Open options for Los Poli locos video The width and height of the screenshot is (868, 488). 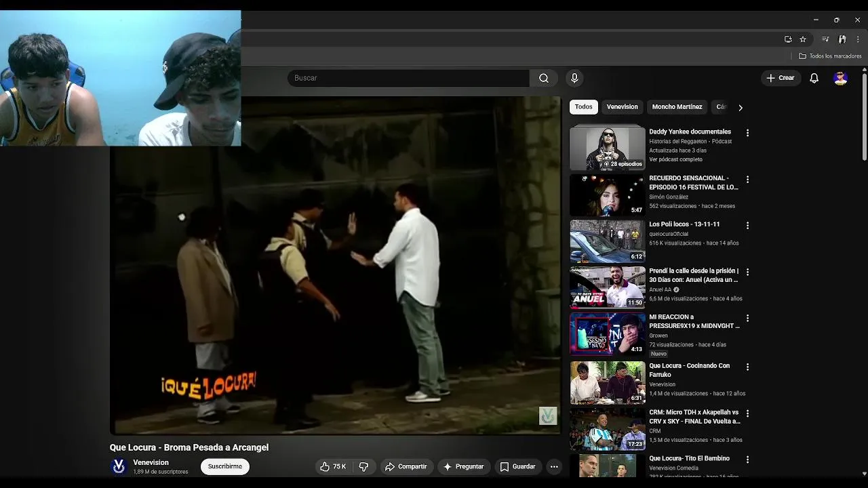click(x=747, y=225)
